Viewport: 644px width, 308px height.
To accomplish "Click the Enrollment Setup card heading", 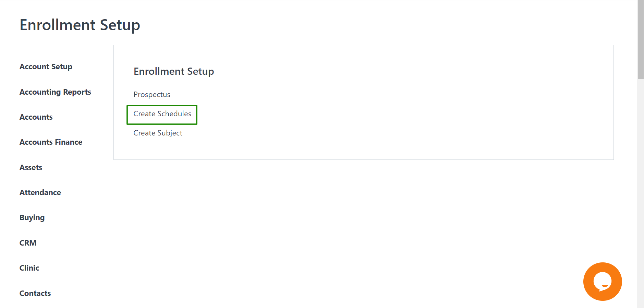I will click(x=174, y=71).
